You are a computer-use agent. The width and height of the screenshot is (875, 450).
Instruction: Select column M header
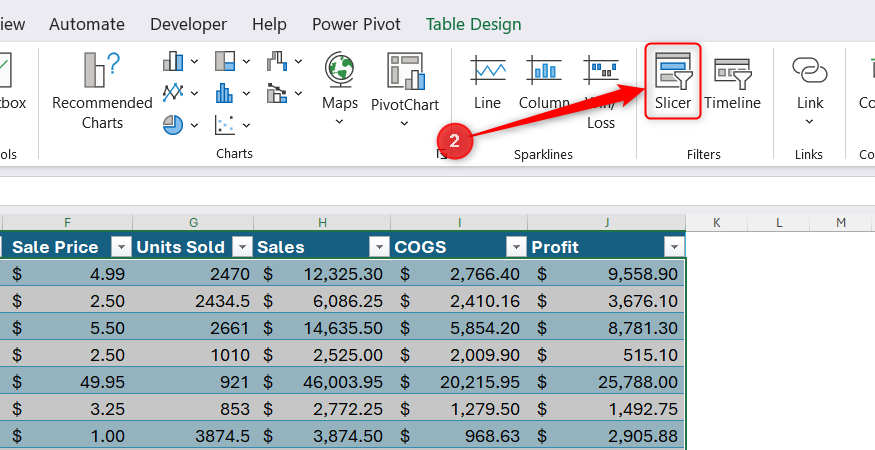841,223
